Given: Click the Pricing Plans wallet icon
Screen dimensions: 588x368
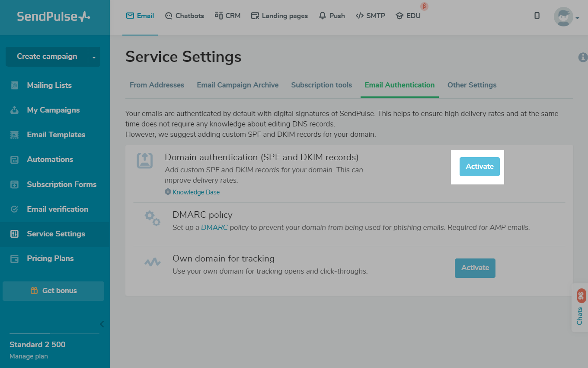Looking at the screenshot, I should tap(15, 258).
